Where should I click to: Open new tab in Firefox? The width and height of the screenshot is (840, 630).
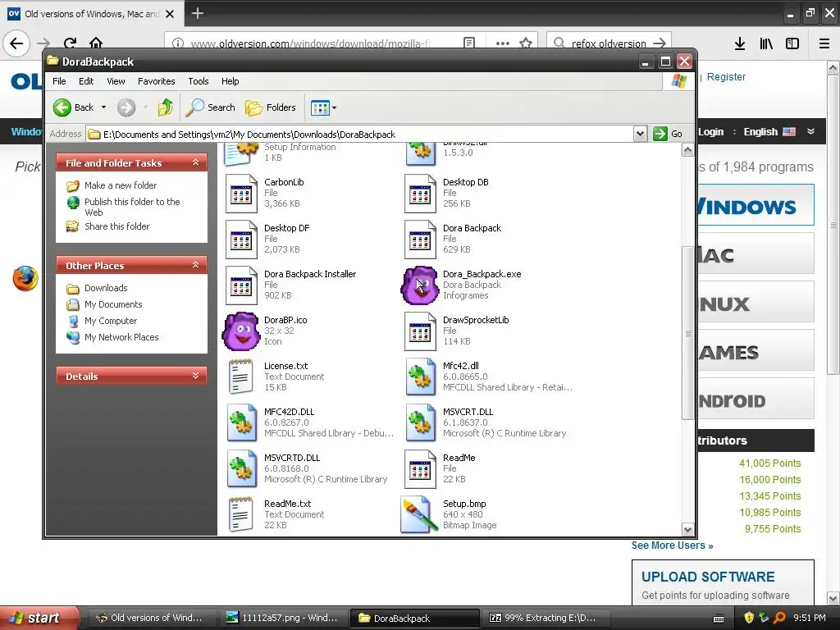197,13
